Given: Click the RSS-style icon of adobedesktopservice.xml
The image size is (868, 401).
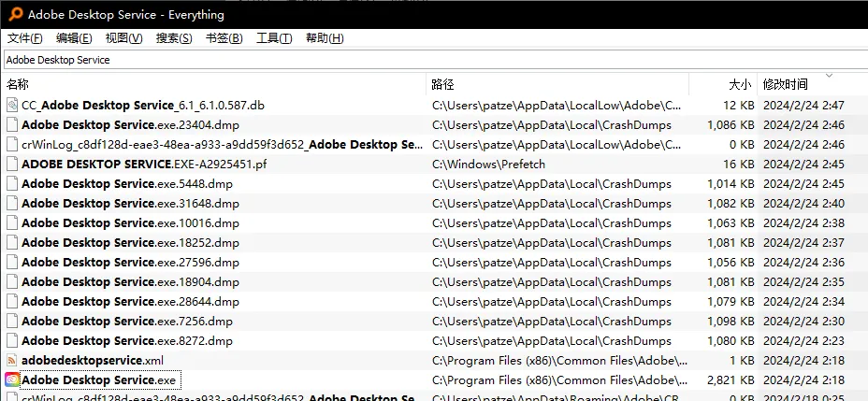Looking at the screenshot, I should pos(12,361).
